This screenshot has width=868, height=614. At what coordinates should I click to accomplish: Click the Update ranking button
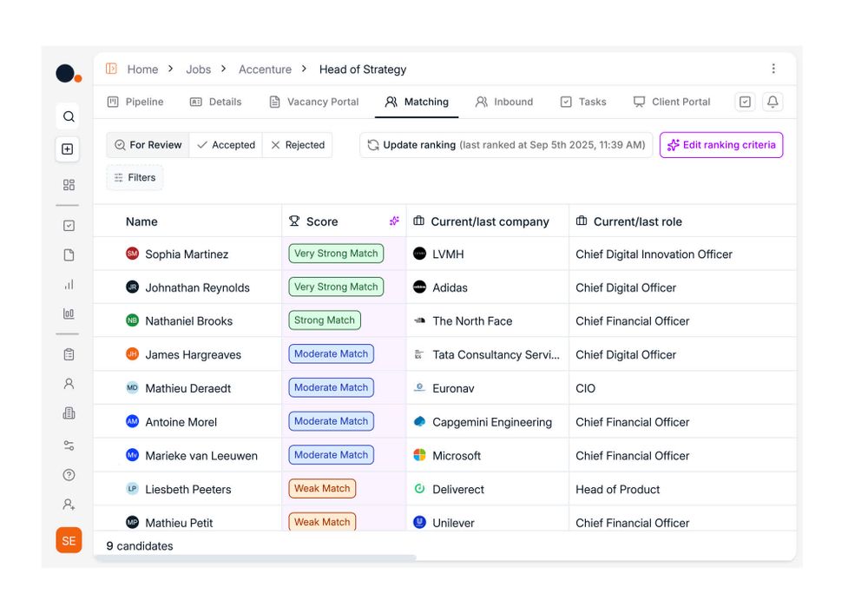pos(506,145)
